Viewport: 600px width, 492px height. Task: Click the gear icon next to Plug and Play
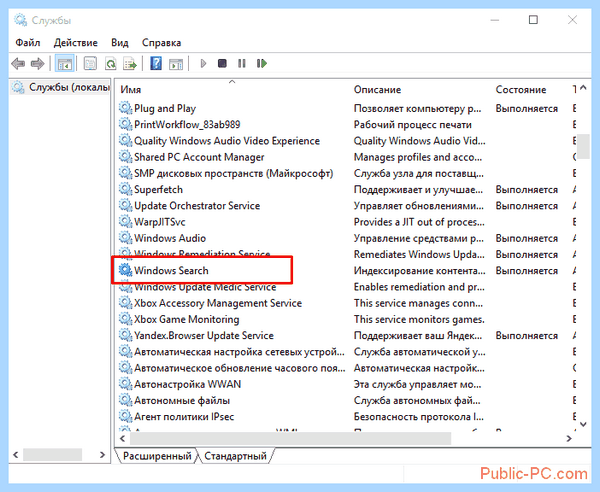[125, 108]
